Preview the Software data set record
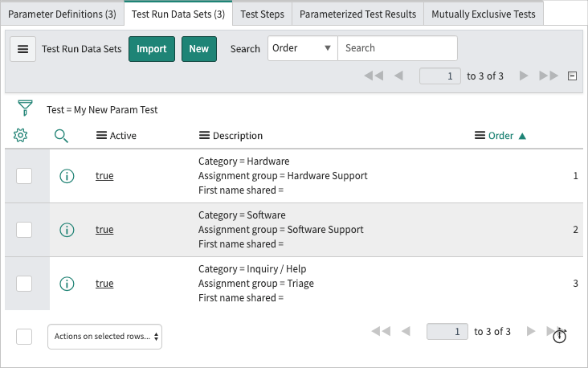 [x=67, y=230]
